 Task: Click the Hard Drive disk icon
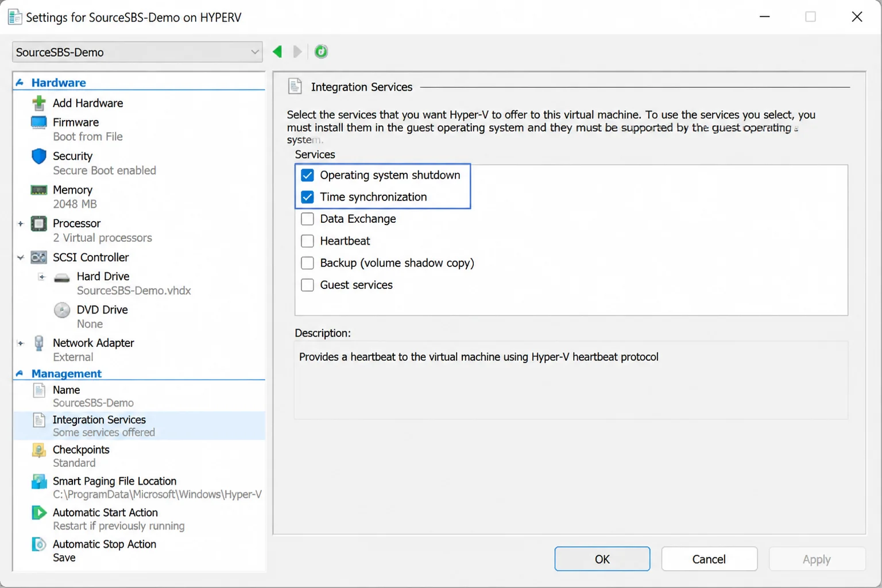point(62,278)
